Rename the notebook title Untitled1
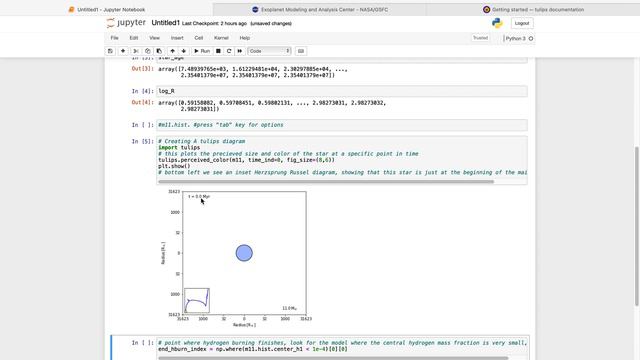Screen dimensions: 640x360 pyautogui.click(x=165, y=23)
